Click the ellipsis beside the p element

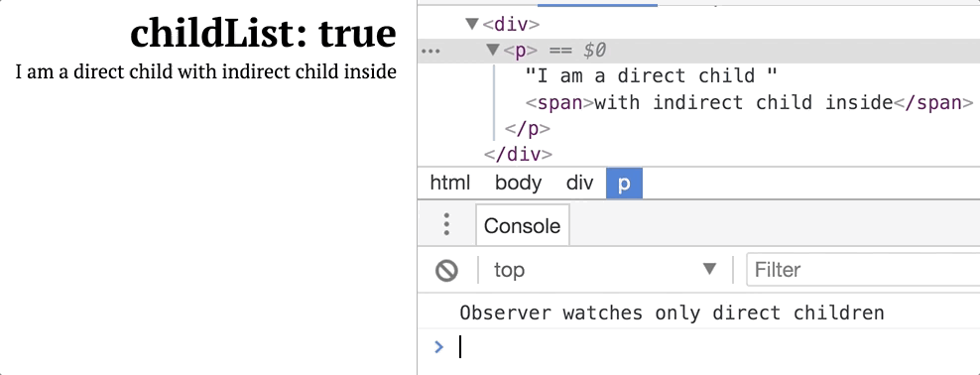(430, 52)
